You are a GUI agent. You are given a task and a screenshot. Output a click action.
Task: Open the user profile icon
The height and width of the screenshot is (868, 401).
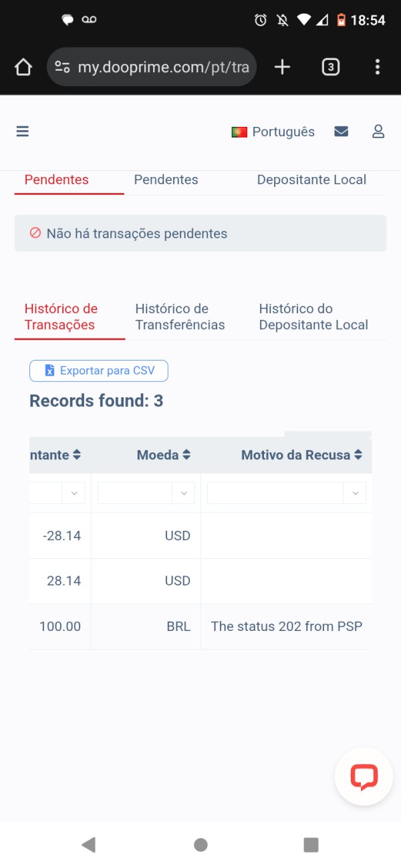pyautogui.click(x=378, y=132)
